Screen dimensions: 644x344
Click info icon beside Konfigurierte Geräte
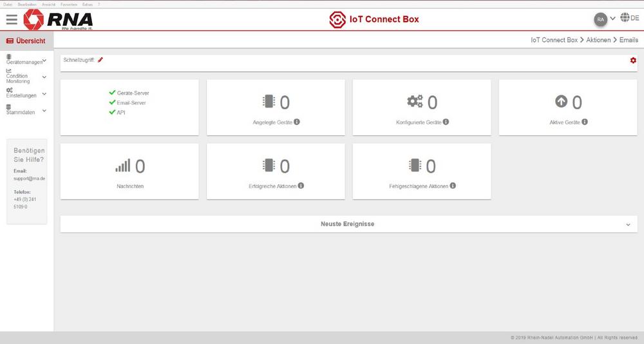446,121
